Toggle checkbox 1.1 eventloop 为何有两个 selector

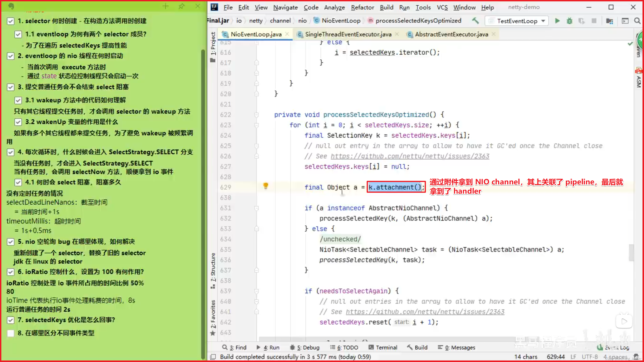click(x=18, y=34)
